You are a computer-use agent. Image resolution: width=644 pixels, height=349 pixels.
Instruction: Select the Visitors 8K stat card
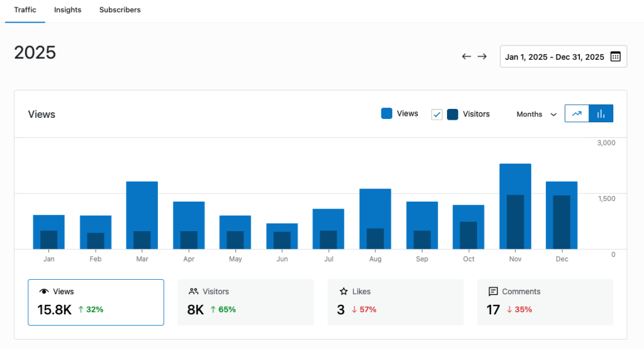[246, 302]
